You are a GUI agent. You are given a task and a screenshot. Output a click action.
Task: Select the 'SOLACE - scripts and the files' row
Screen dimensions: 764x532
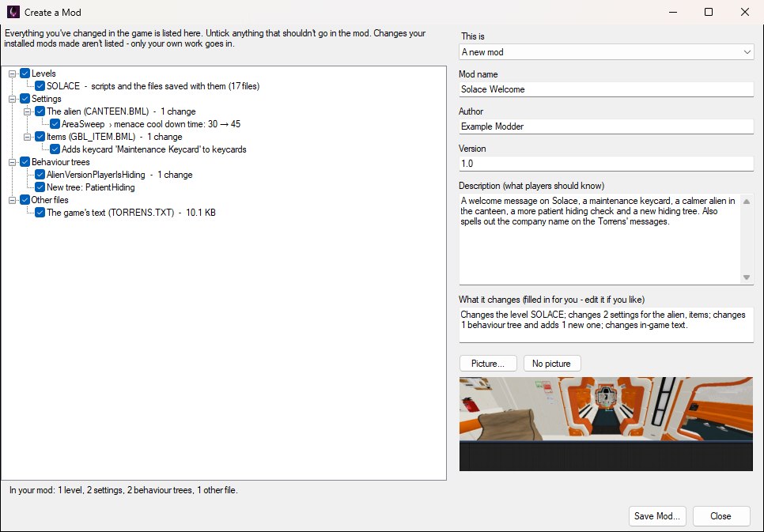(153, 86)
